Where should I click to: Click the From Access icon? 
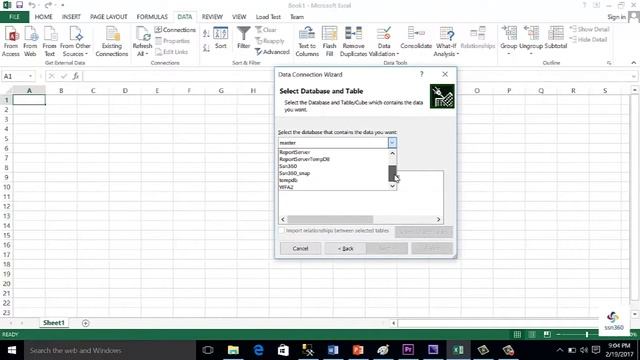(11, 41)
